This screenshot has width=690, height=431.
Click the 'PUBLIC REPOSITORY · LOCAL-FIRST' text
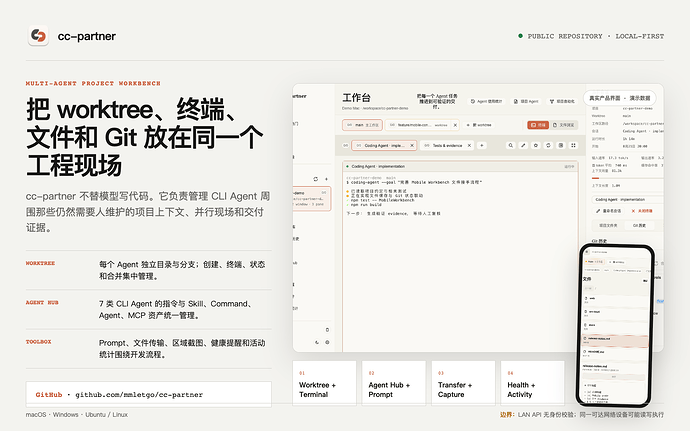596,36
